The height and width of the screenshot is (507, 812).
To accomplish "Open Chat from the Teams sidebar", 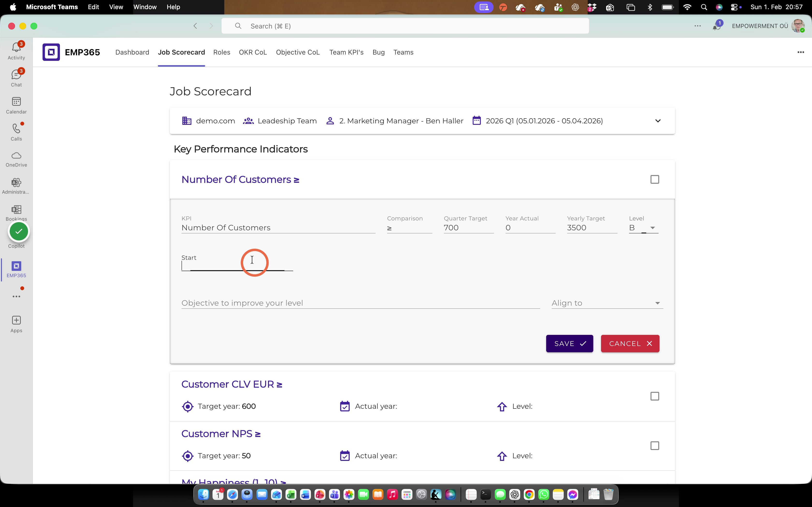I will point(16,78).
